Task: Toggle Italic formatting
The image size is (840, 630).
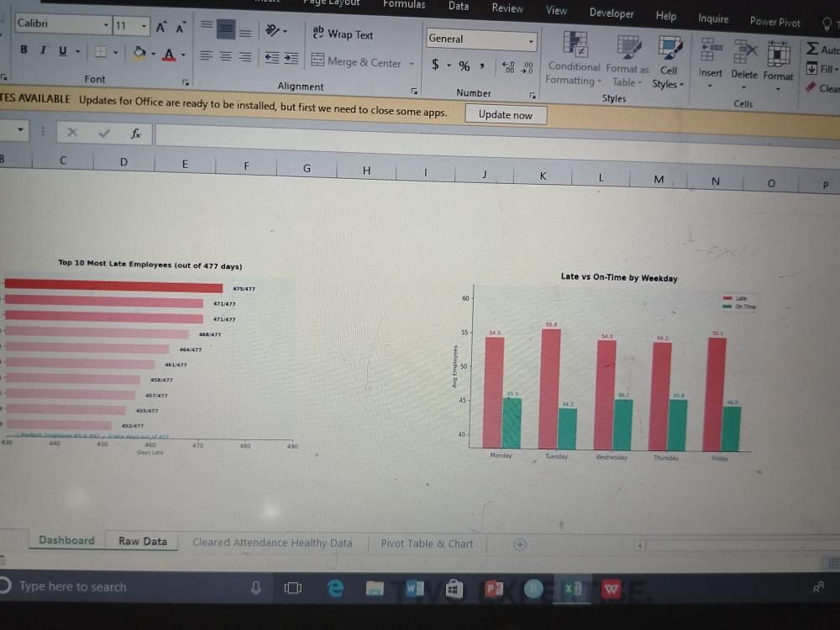Action: 43,50
